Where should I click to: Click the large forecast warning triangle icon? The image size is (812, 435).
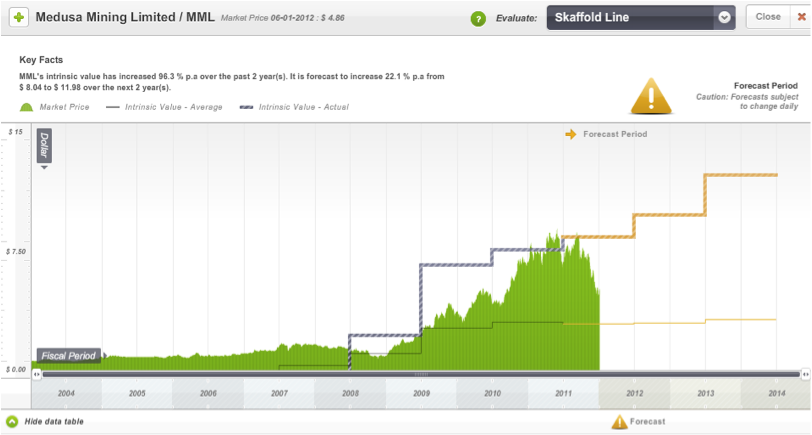tap(651, 96)
